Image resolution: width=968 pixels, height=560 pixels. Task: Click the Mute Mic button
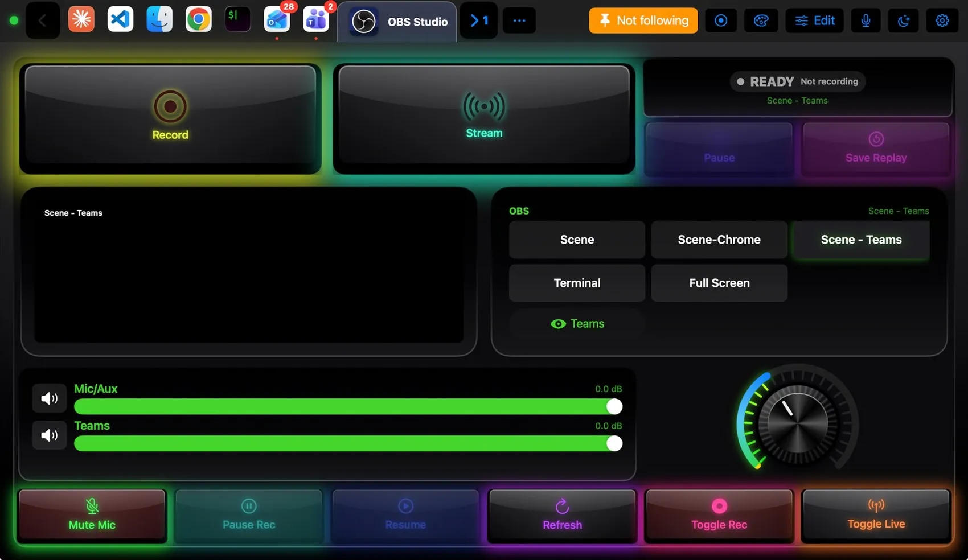92,516
